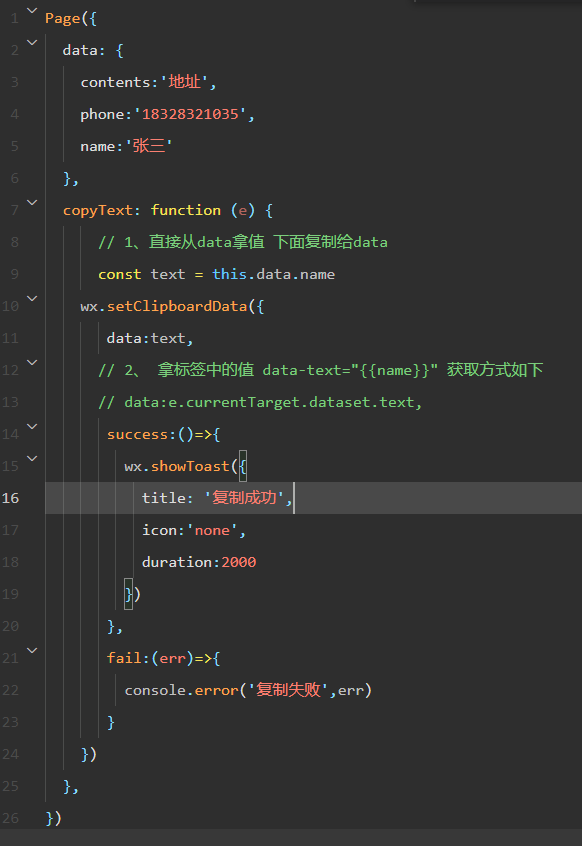Image resolution: width=582 pixels, height=846 pixels.
Task: Click 'const' keyword on line 9
Action: tap(120, 274)
